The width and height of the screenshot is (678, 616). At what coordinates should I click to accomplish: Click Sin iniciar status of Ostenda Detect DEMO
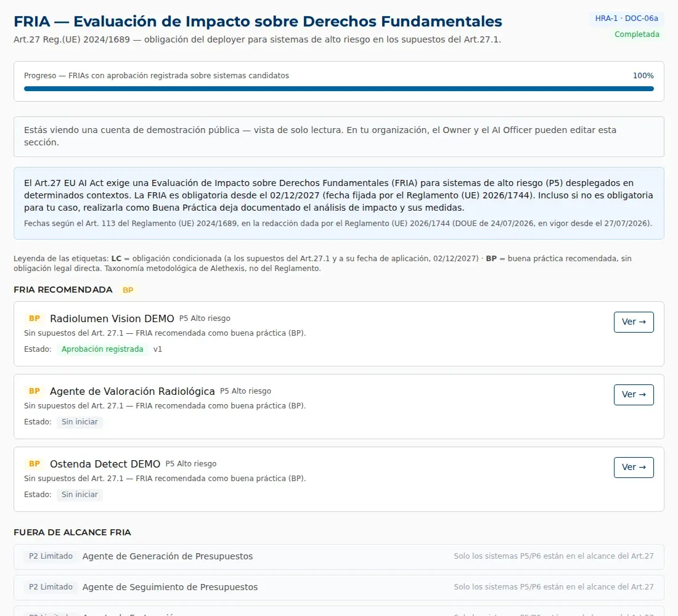pyautogui.click(x=80, y=495)
